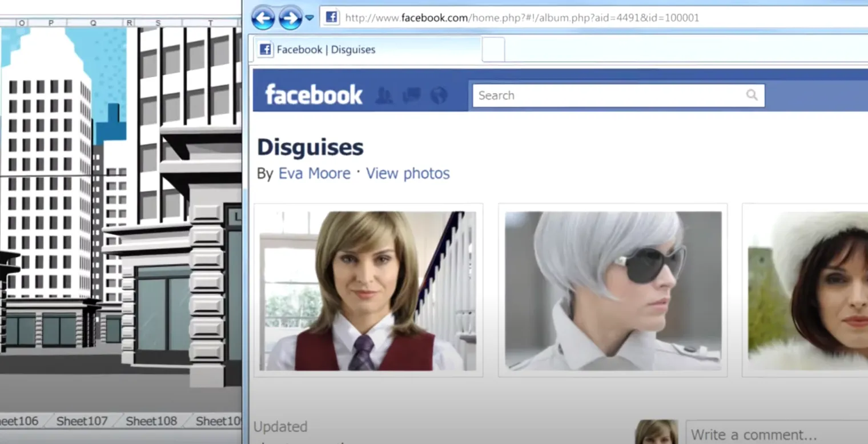The image size is (868, 444).
Task: Switch to Sheet107 in the spreadsheet
Action: (82, 421)
